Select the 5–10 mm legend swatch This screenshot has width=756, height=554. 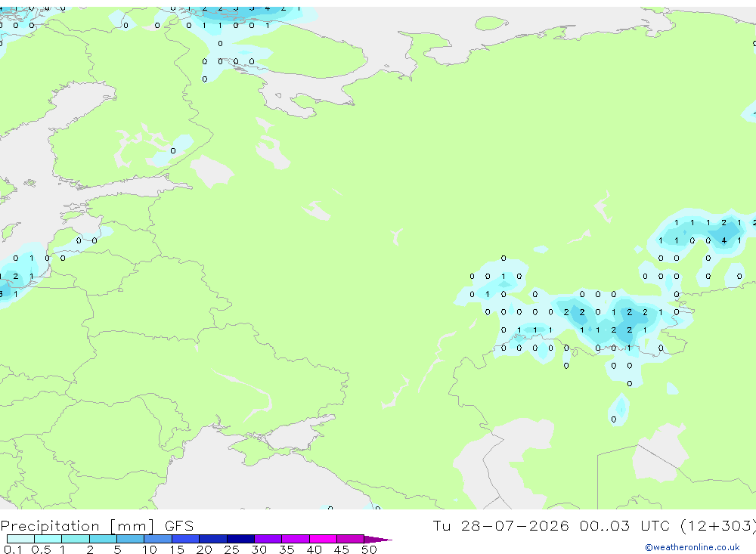131,539
